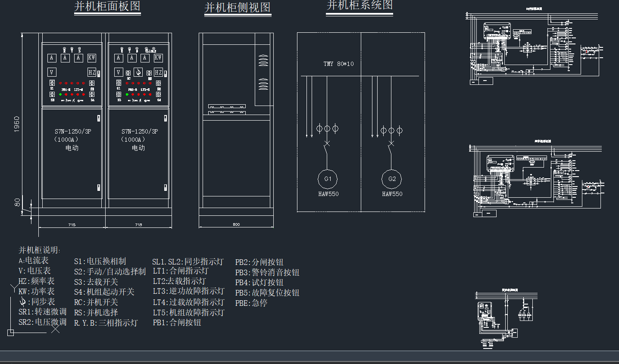The width and height of the screenshot is (619, 364).
Task: Select the 1960 height dimension text
Action: coord(17,124)
